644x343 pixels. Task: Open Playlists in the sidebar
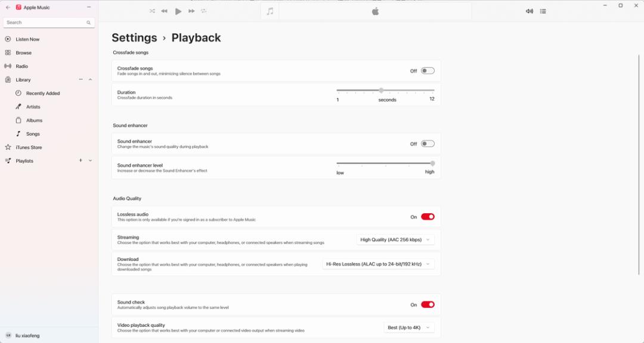click(x=24, y=161)
